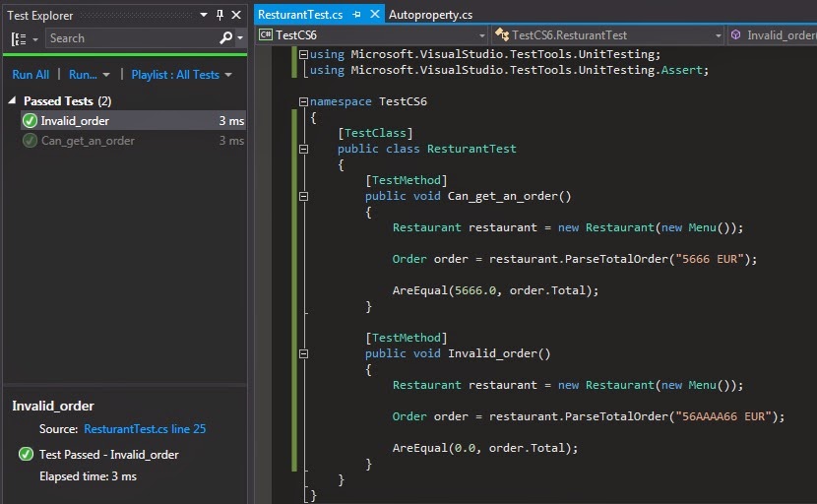This screenshot has width=817, height=504.
Task: Select the Invalid_order test row
Action: pyautogui.click(x=133, y=120)
